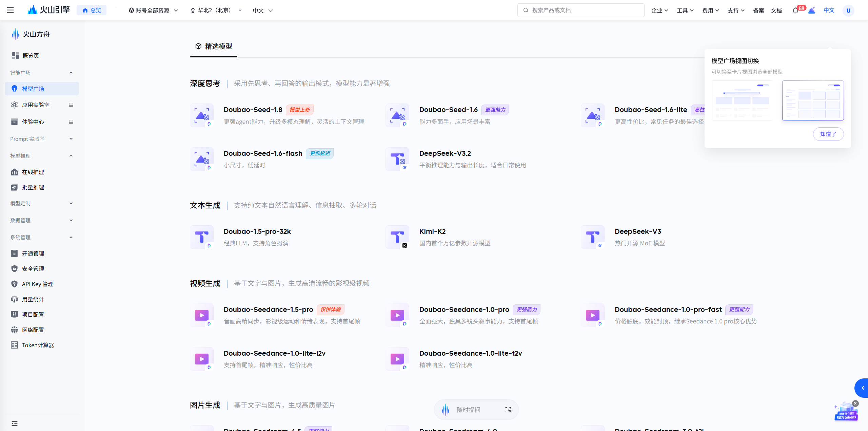
Task: Open the Doubao-Seed-1.8 model link
Action: click(253, 110)
